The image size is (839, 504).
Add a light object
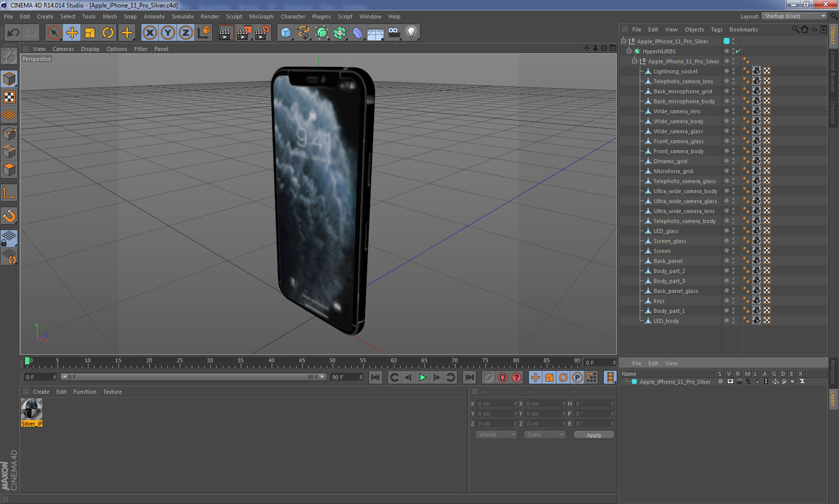(x=411, y=33)
